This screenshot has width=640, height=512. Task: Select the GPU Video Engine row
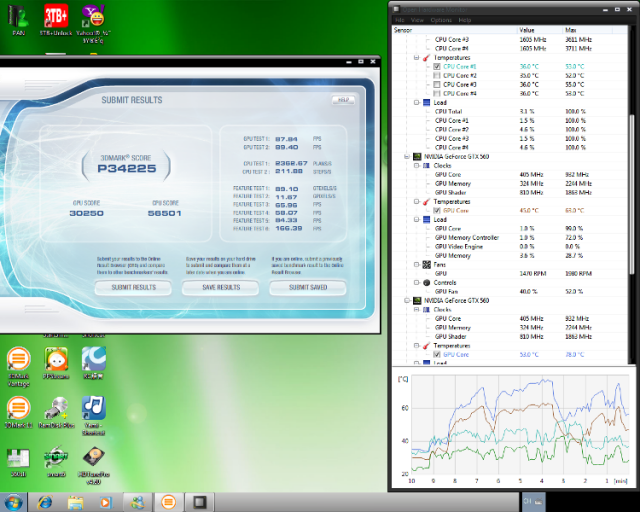coord(510,247)
